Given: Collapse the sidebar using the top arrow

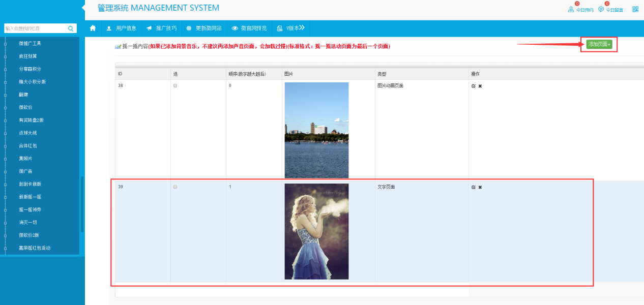Looking at the screenshot, I should (x=83, y=8).
